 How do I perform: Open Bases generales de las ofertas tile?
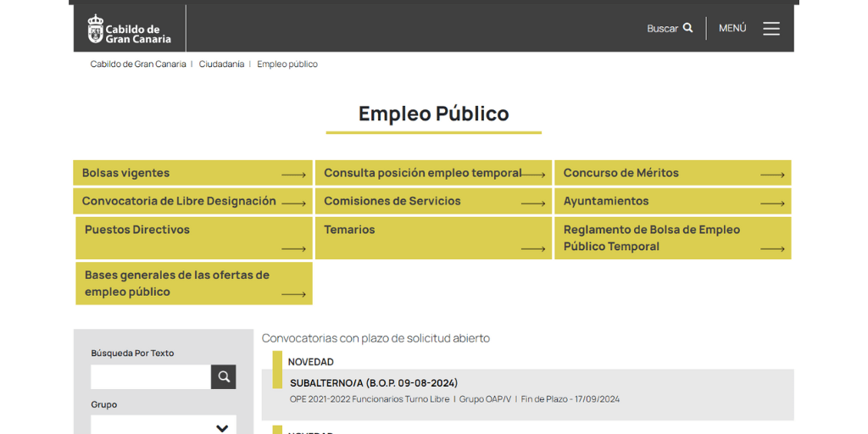(194, 283)
